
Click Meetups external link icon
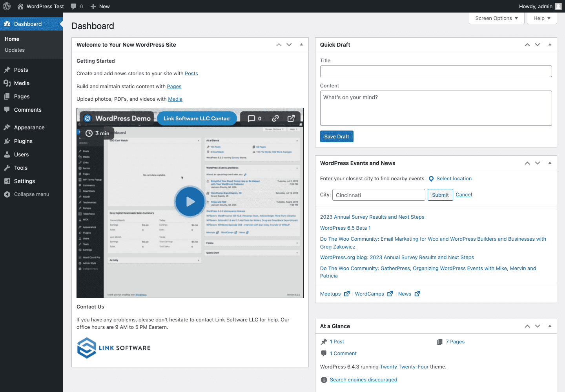[347, 294]
